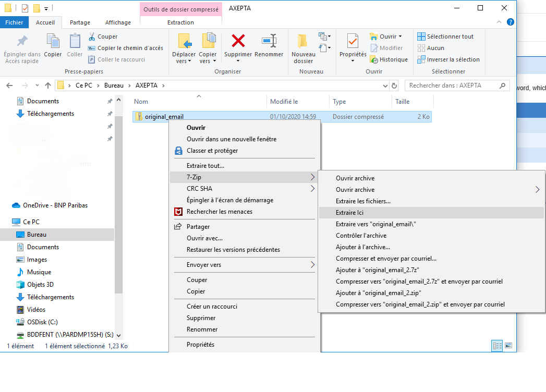Viewport: 546px width, 392px height.
Task: Click the Nouveau dossier folder icon
Action: coord(303,41)
